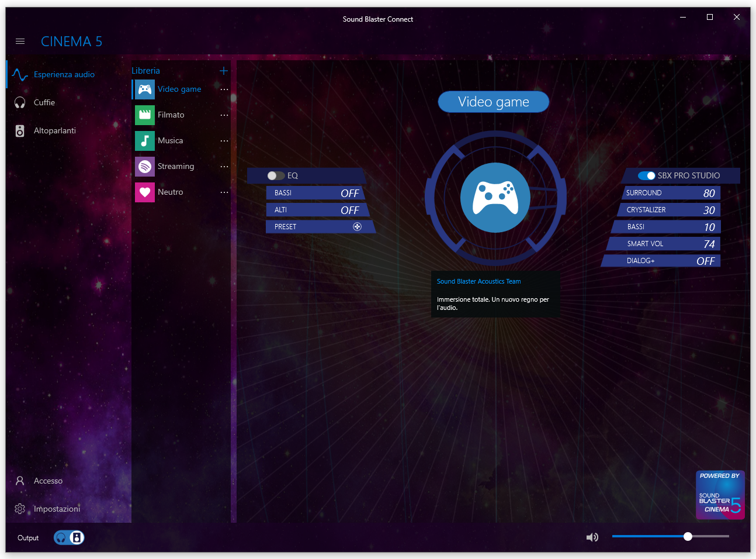Open more options for Filmato profile
This screenshot has height=559, width=756.
point(224,115)
